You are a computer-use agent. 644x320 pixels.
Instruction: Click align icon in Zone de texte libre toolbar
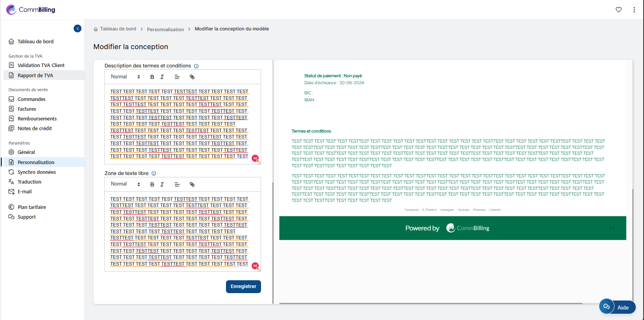click(x=177, y=184)
